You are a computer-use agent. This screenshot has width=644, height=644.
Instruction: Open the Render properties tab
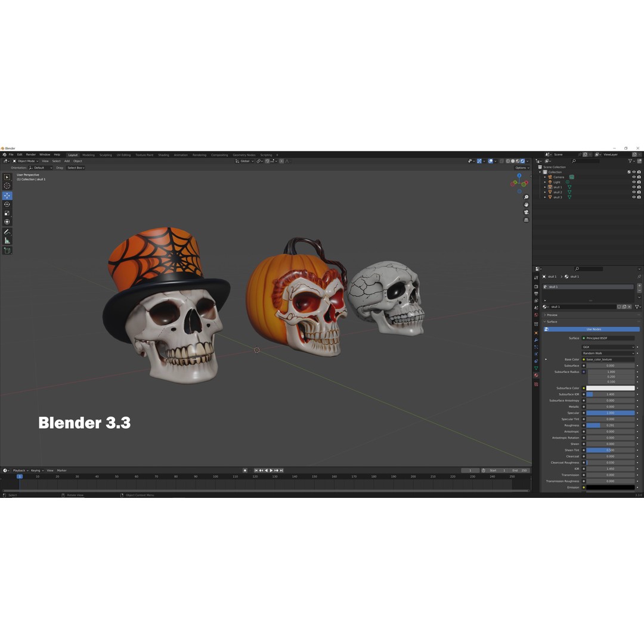536,287
